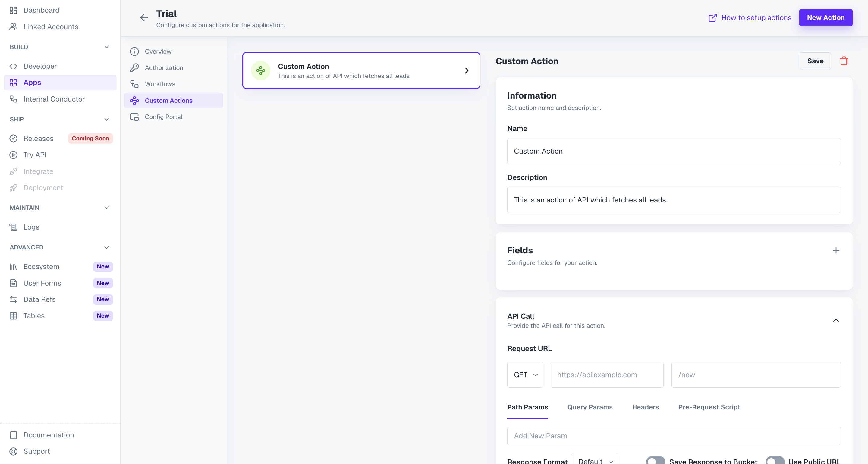Collapse the API Call section with the chevron
Screen dimensions: 868x464
coord(836,320)
